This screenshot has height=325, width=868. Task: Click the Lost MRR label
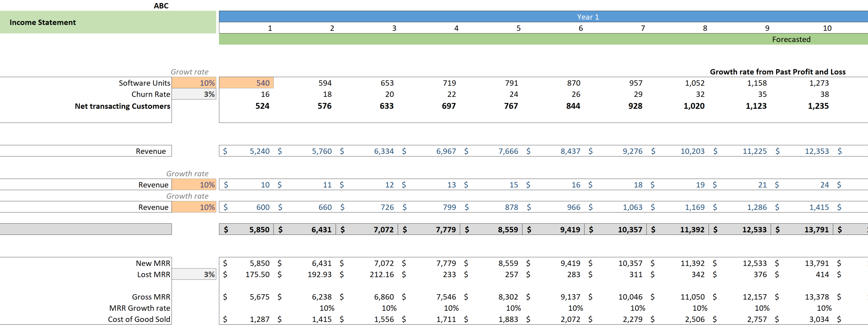pos(154,275)
